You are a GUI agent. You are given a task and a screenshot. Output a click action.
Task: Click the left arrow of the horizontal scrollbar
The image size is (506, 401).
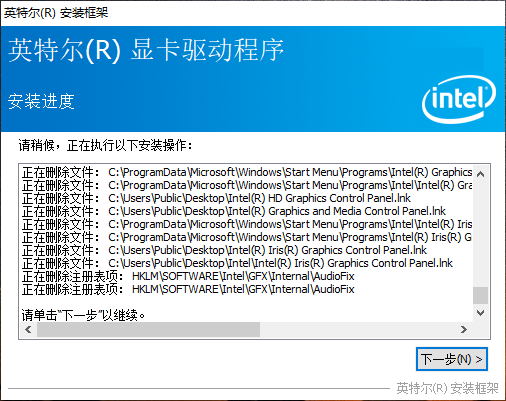[28, 330]
